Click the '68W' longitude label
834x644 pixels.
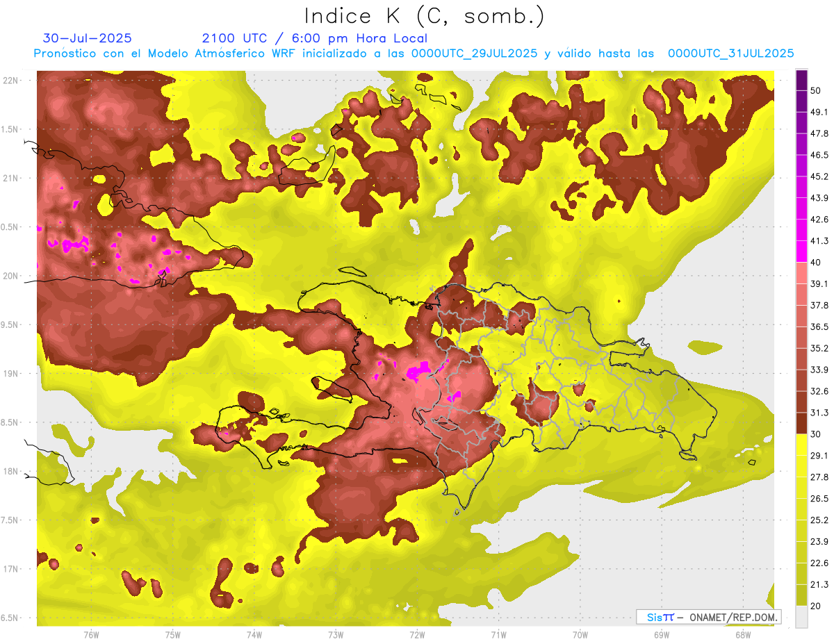(743, 635)
